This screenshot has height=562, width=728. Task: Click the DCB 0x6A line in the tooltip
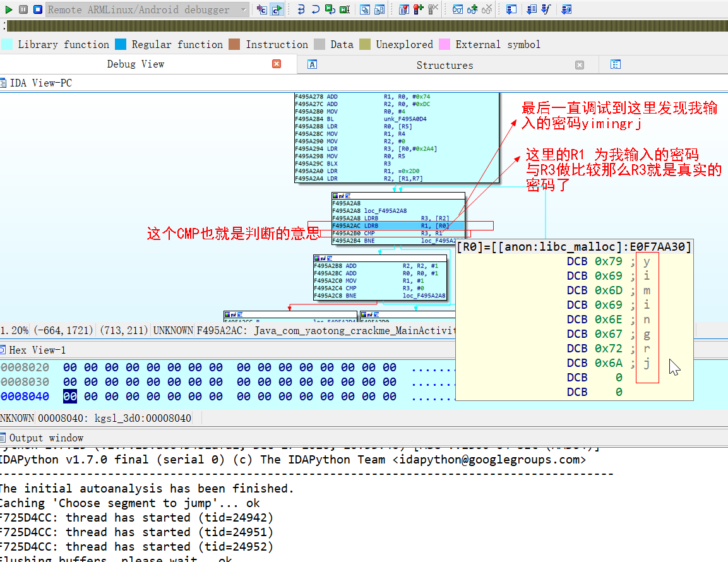pyautogui.click(x=608, y=363)
